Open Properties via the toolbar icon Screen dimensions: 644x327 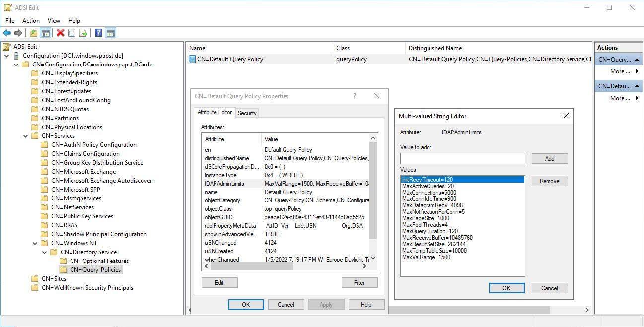[x=72, y=33]
